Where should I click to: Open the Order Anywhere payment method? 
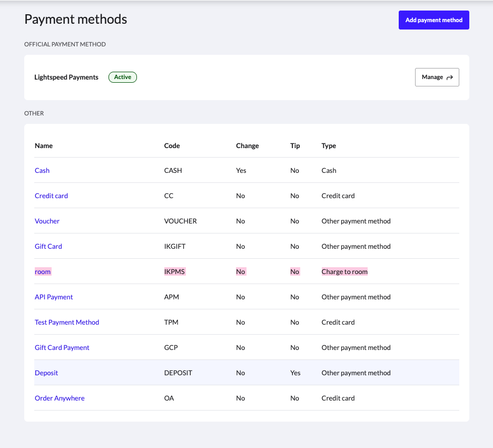pos(60,398)
